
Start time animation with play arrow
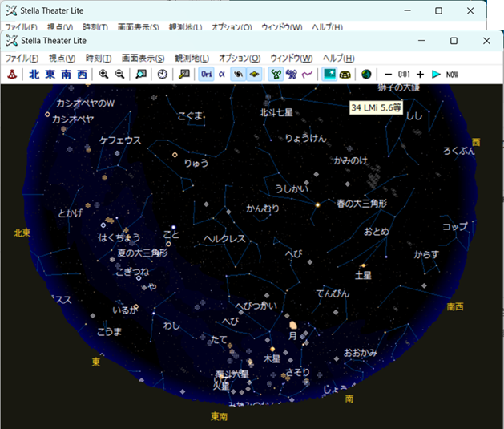pyautogui.click(x=436, y=75)
